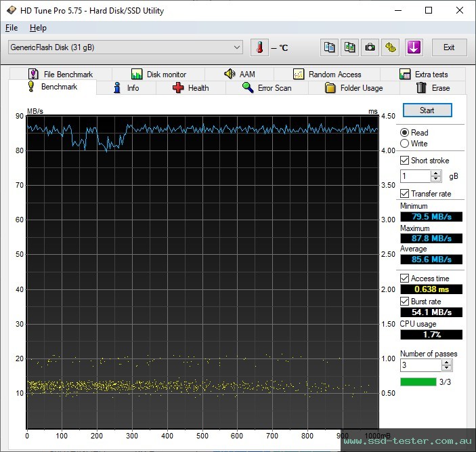476x452 pixels.
Task: Open the options wrench icon
Action: click(x=391, y=47)
